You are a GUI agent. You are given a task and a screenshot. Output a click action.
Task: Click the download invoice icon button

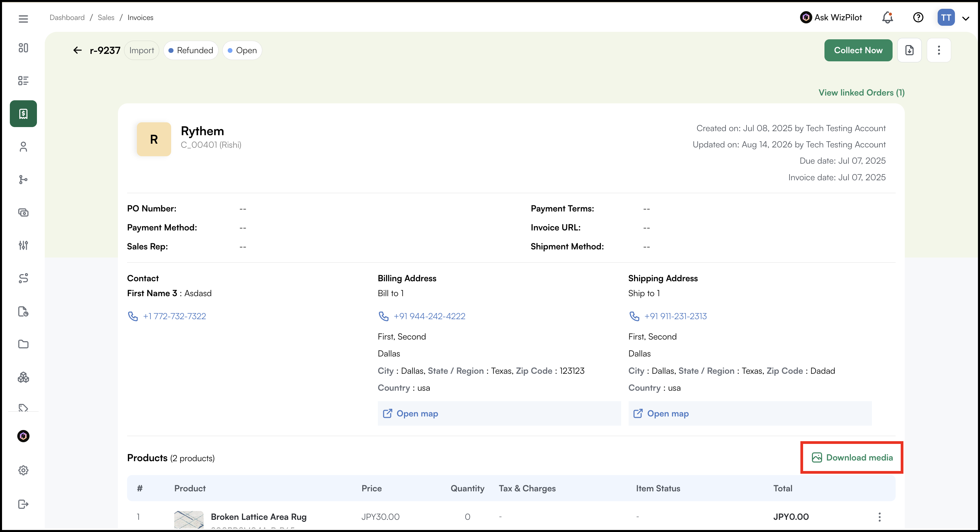pos(909,50)
